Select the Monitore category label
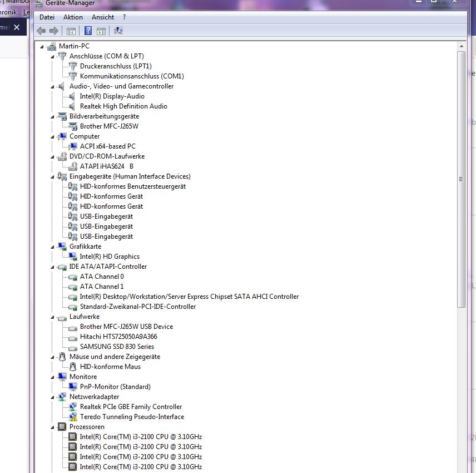The height and width of the screenshot is (473, 476). 83,376
